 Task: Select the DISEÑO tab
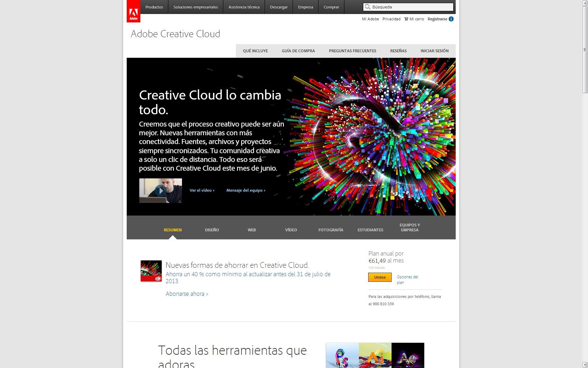pos(212,230)
